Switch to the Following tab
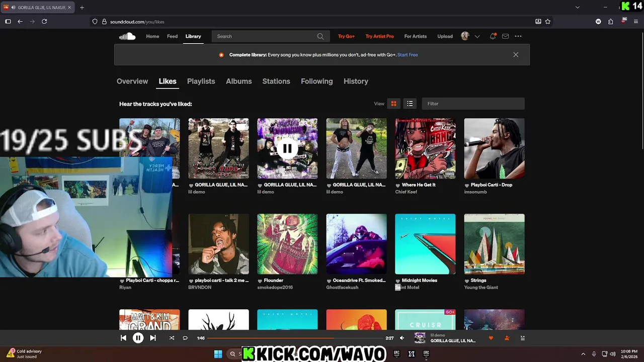 click(x=316, y=81)
